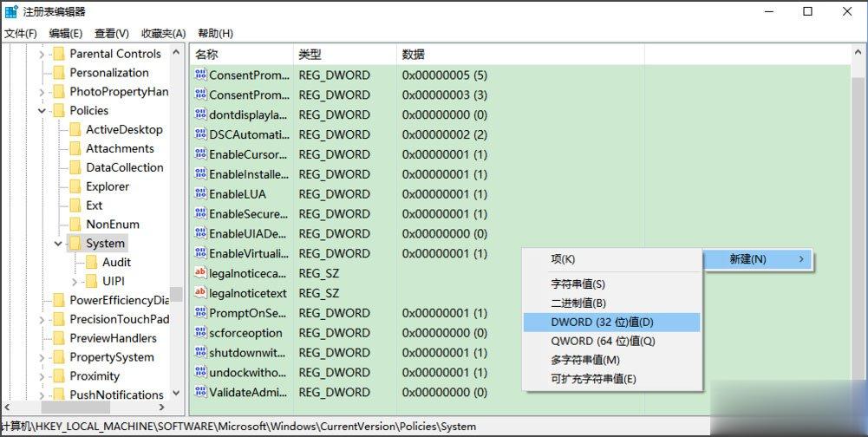Click the Proximity folder icon
The height and width of the screenshot is (437, 868).
click(59, 376)
